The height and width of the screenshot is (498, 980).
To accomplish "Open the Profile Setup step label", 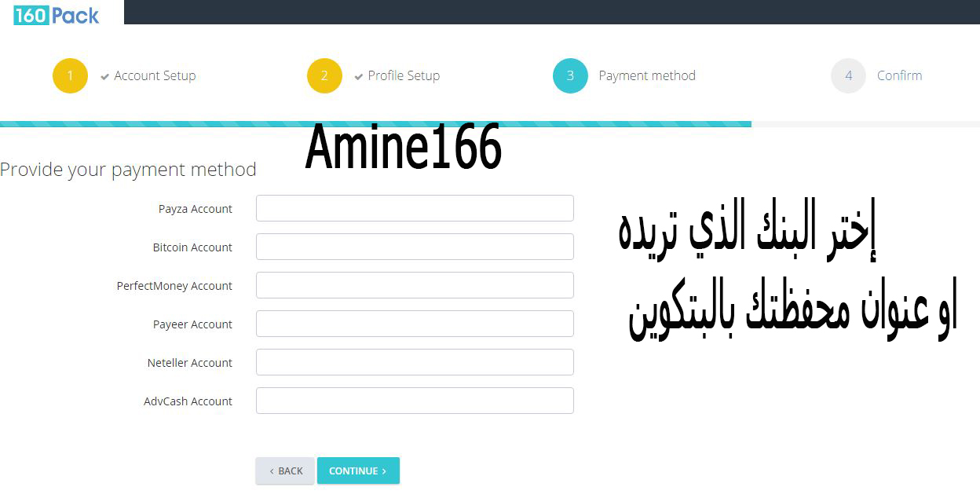I will coord(404,76).
